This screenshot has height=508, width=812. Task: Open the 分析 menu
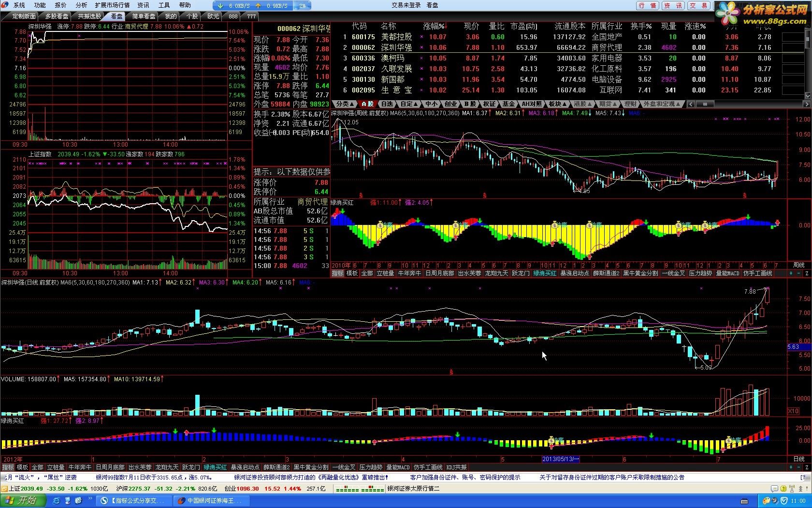(x=81, y=5)
